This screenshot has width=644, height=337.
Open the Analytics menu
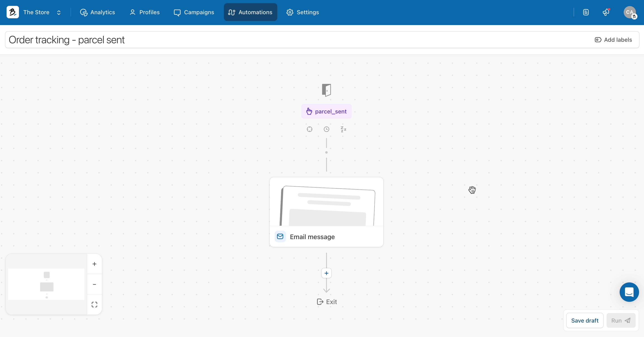pyautogui.click(x=97, y=12)
